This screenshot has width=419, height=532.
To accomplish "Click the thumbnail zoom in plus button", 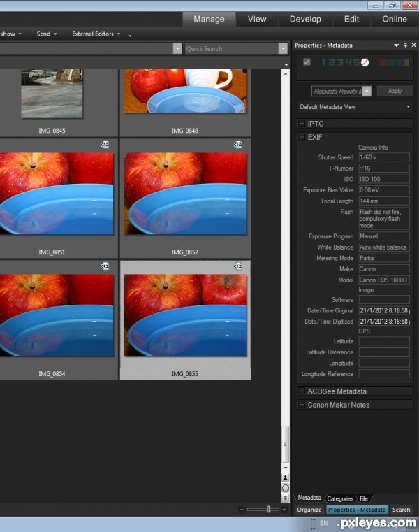I will tap(284, 509).
